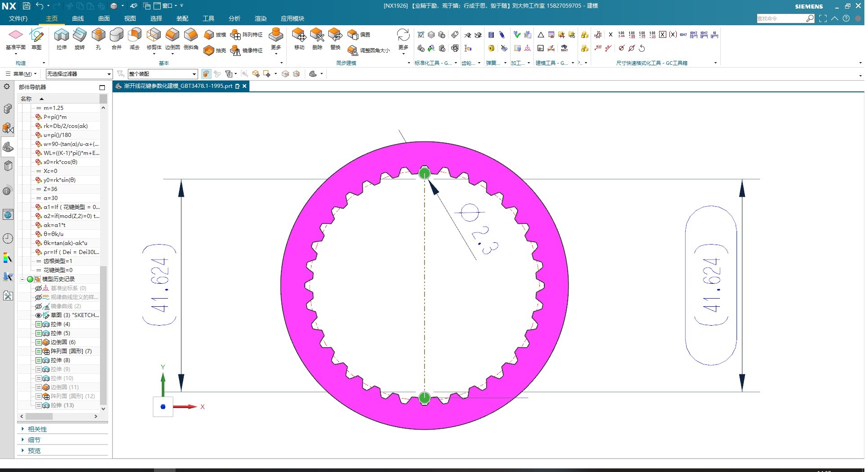Toggle checkbox of 阵列面 [圆形] (7)

pos(39,351)
